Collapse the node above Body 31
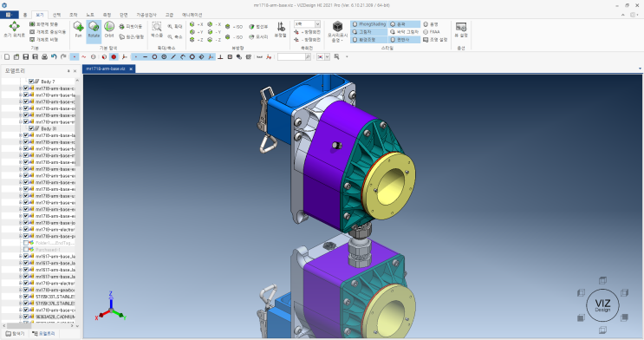 [x=21, y=121]
